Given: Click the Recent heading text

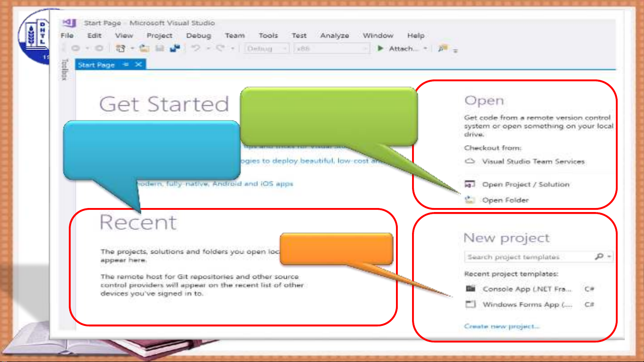Looking at the screenshot, I should pos(138,222).
